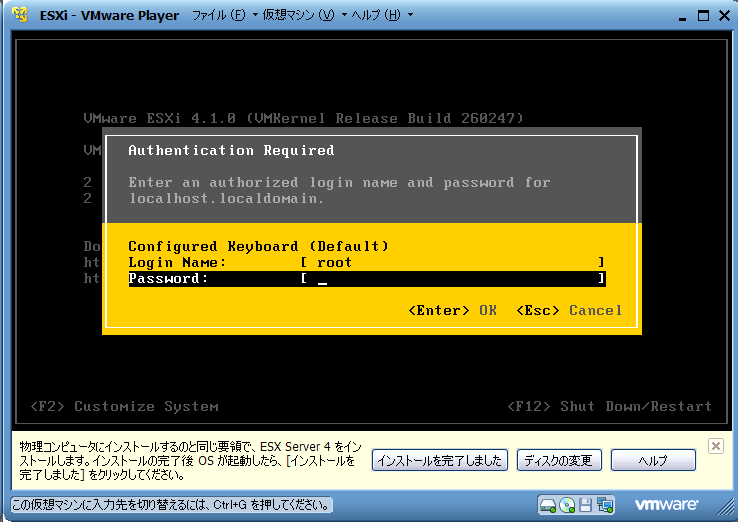Click the window resize grip corner
This screenshot has width=738, height=522.
click(727, 507)
